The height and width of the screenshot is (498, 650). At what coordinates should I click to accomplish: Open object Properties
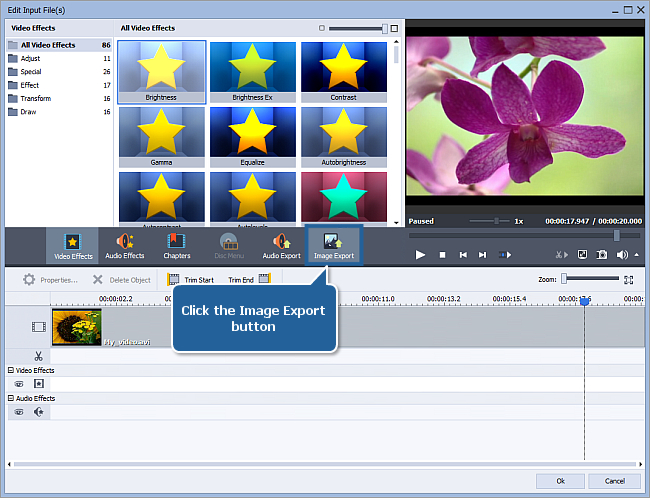click(x=50, y=280)
